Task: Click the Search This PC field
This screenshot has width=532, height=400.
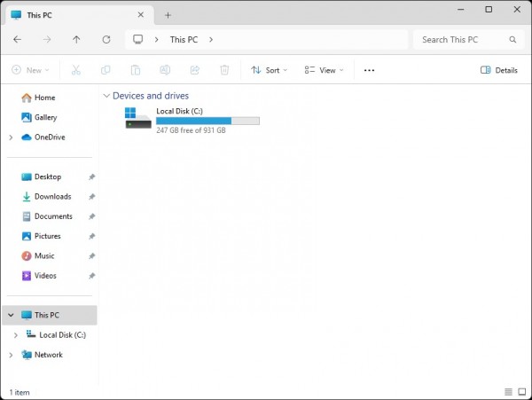Action: 469,40
